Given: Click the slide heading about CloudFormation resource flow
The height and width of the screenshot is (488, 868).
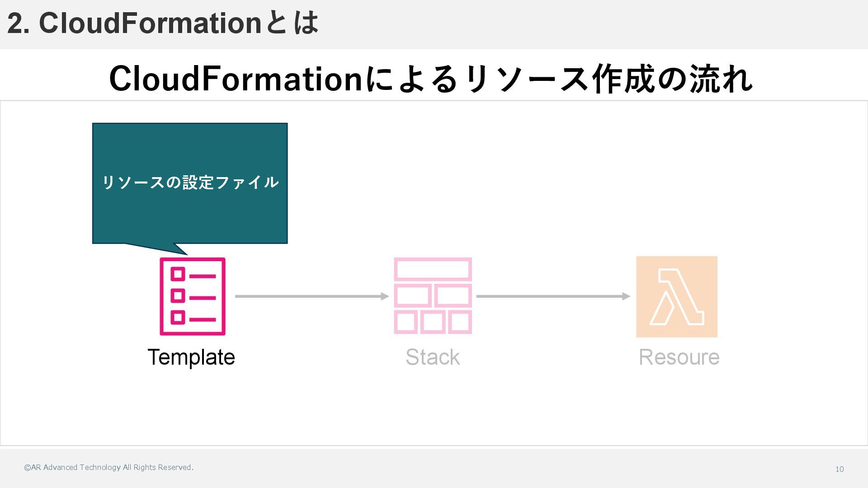Looking at the screenshot, I should [x=431, y=79].
